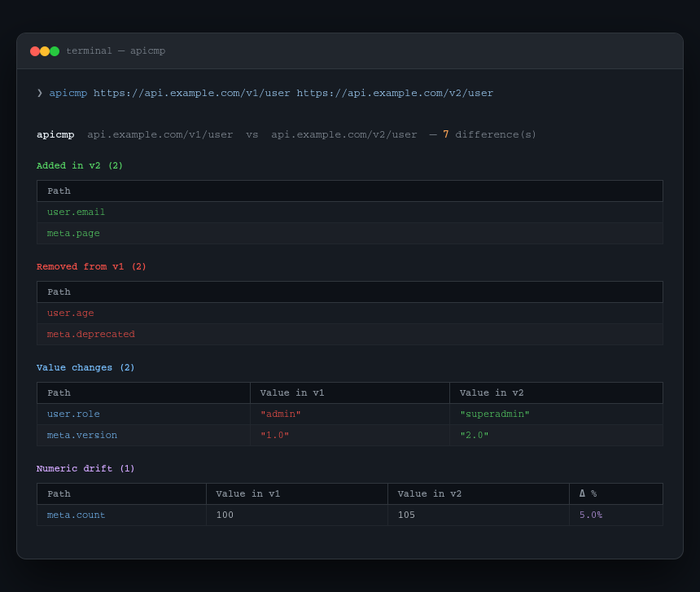This screenshot has height=592, width=700.
Task: Click the bold 'apicmp' summary label
Action: (55, 134)
